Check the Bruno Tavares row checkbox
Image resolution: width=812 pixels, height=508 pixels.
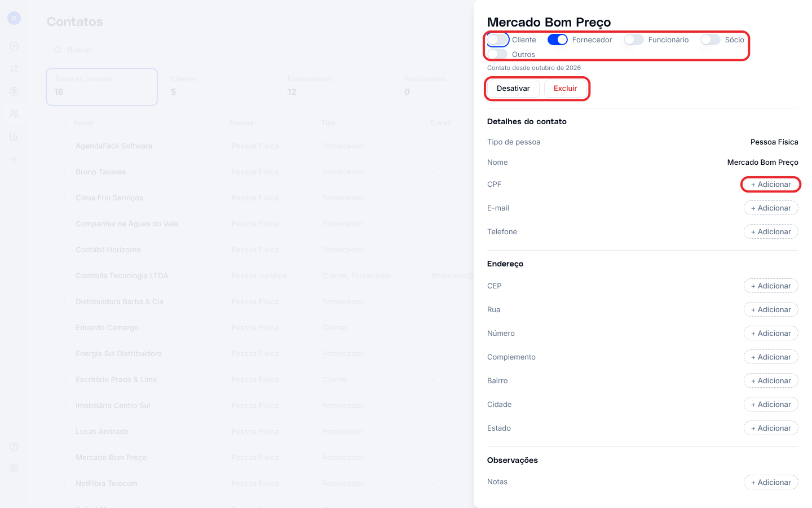[x=60, y=172]
